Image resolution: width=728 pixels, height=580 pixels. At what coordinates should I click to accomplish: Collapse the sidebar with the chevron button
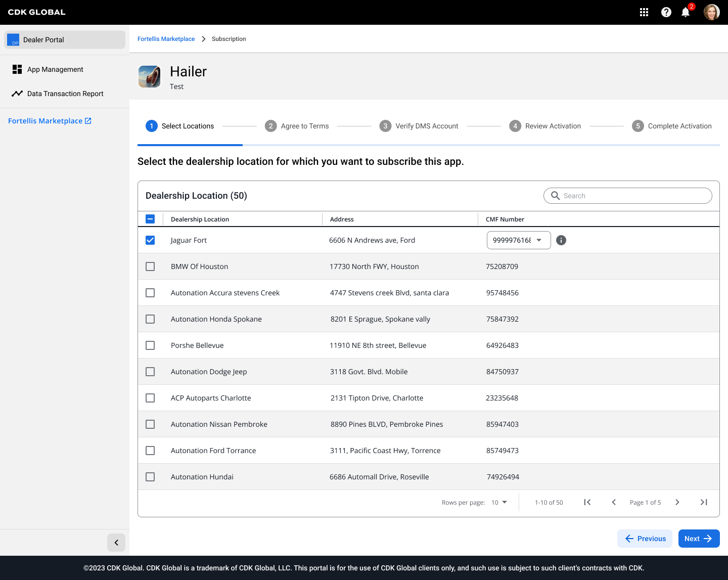(x=116, y=543)
